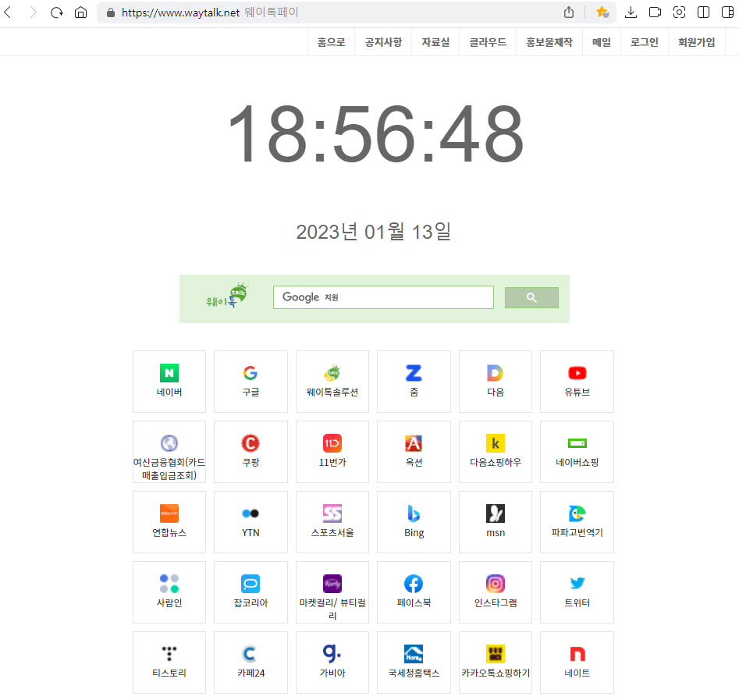Open the 마켓컬리/뷰티컬리 shortcut tile
Image resolution: width=739 pixels, height=700 pixels.
coord(332,592)
